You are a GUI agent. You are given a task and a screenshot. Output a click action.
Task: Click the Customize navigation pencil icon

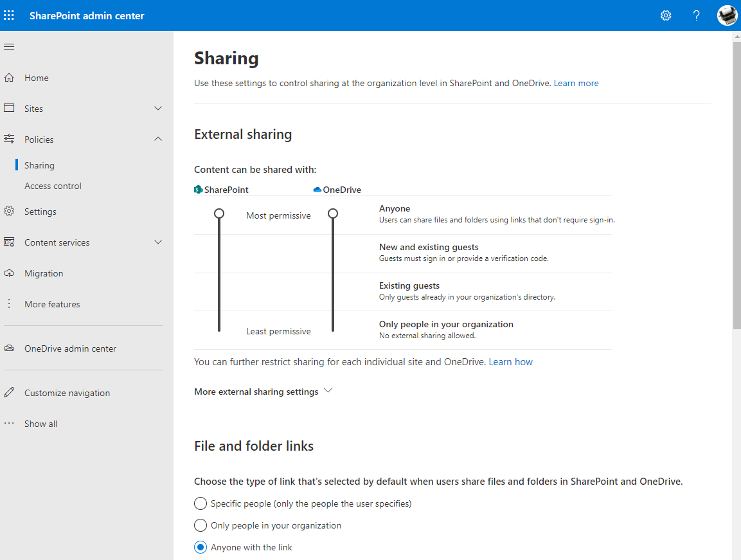tap(9, 393)
